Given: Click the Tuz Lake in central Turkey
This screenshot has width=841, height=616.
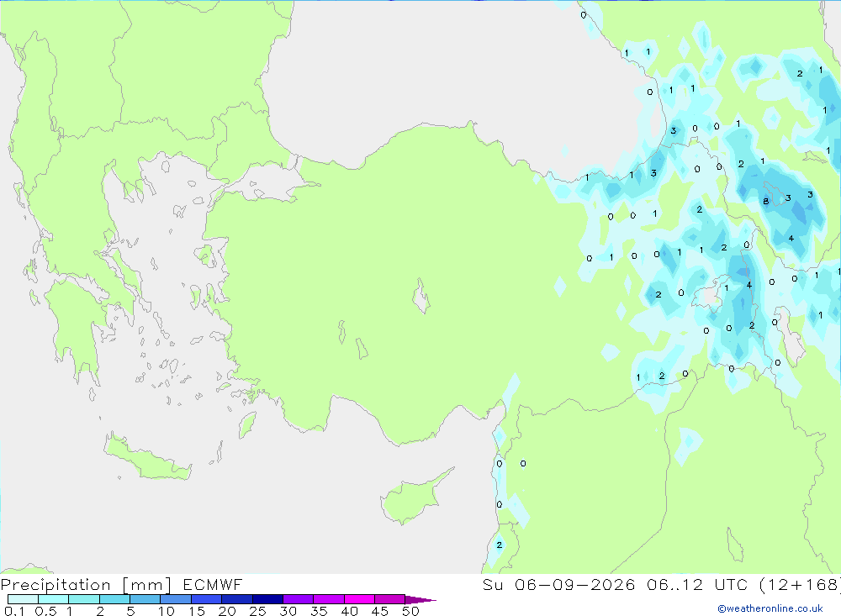Looking at the screenshot, I should 421,297.
